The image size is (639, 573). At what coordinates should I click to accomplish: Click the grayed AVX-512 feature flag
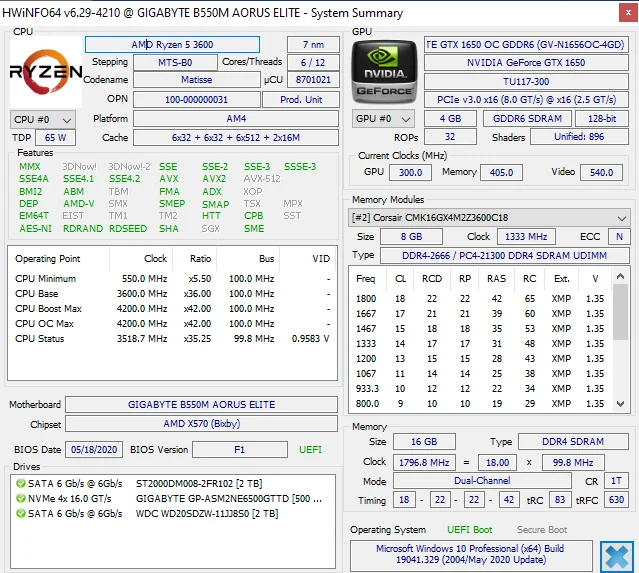[x=262, y=179]
